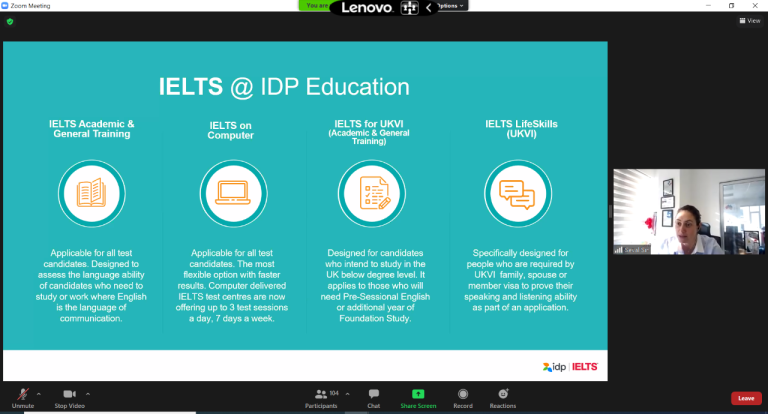Unmute the microphone in Zoom toolbar
The image size is (768, 414).
point(23,398)
